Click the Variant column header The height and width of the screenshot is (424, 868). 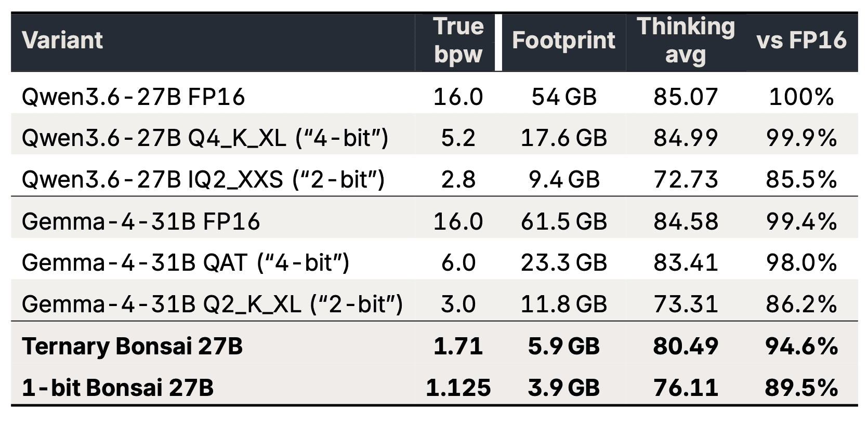(62, 41)
